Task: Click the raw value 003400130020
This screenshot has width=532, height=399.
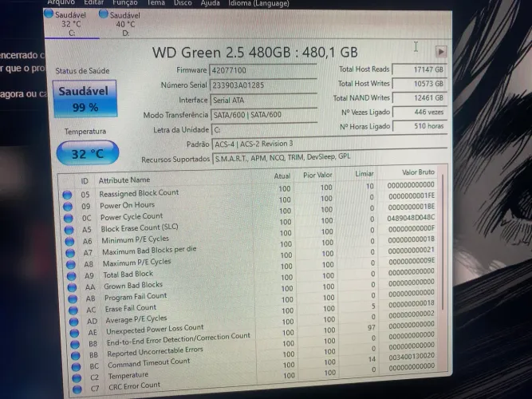Action: tap(412, 356)
